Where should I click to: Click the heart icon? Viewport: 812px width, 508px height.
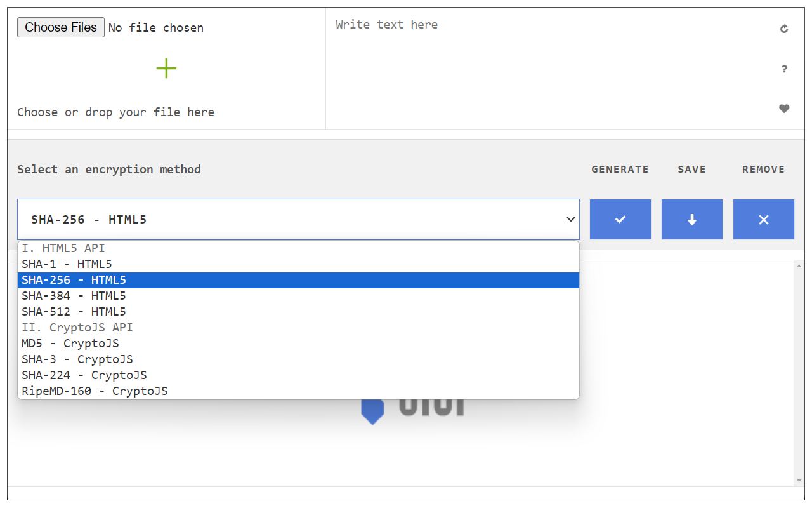(784, 109)
